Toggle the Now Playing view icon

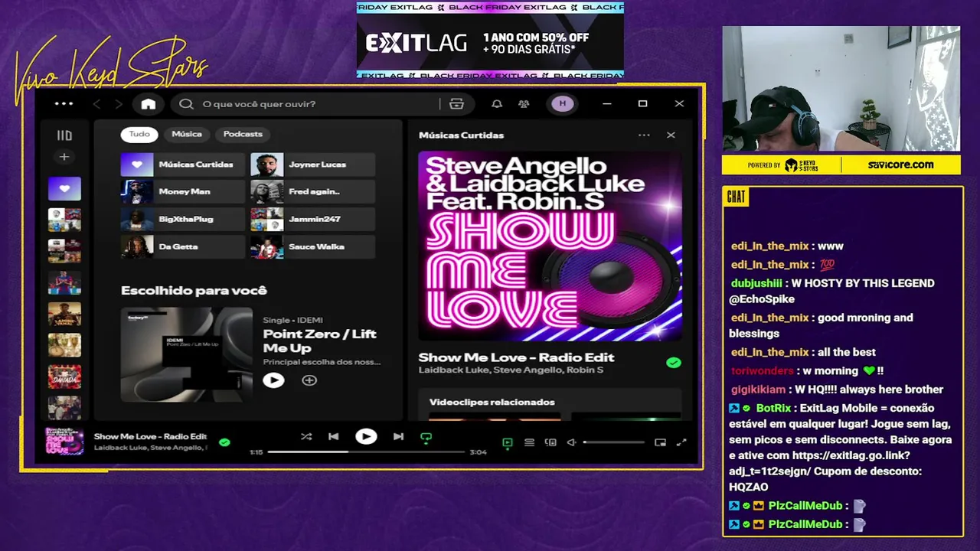pos(507,442)
